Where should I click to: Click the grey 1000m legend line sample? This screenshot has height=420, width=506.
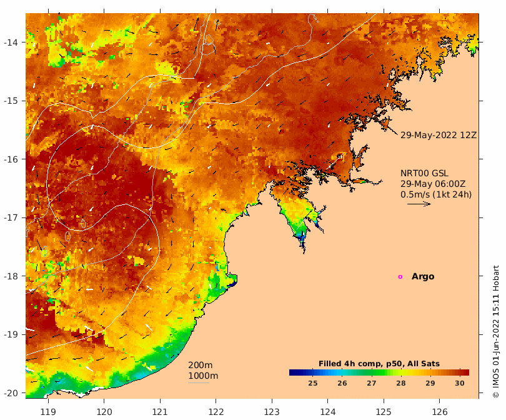tap(199, 383)
